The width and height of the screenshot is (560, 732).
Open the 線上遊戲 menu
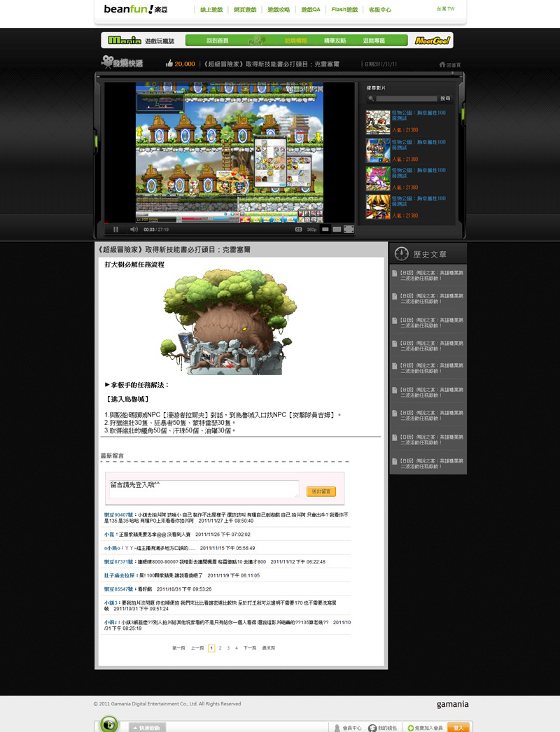click(211, 9)
